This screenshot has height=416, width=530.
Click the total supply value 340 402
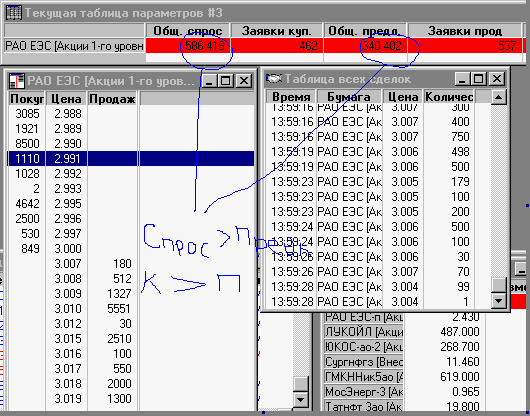pos(382,46)
